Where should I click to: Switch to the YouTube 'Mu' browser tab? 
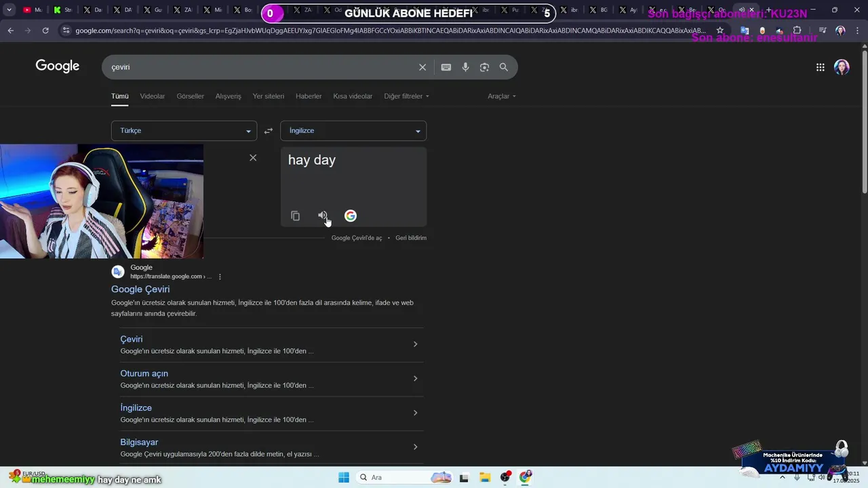point(33,10)
